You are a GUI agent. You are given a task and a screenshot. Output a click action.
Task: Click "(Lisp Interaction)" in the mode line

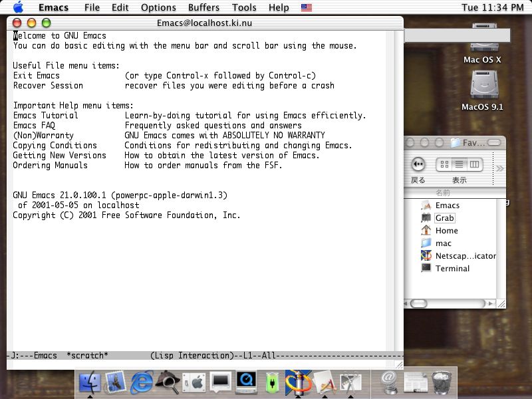coord(192,356)
